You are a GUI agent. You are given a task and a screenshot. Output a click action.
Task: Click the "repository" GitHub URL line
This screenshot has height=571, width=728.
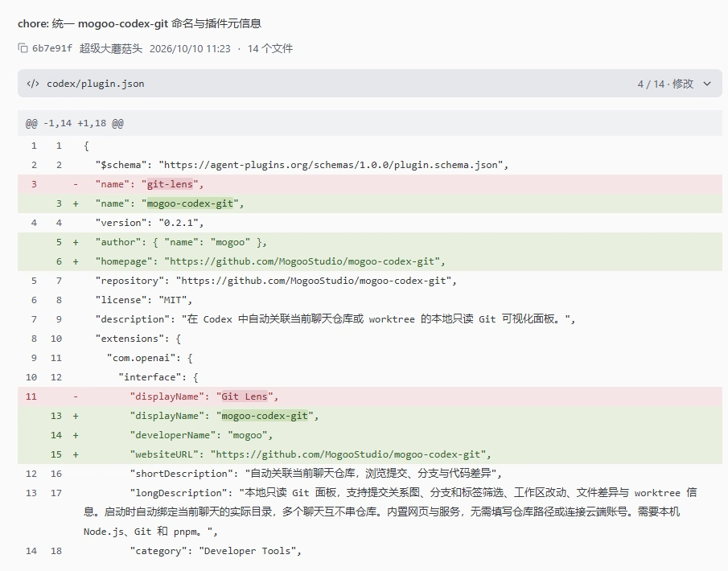tap(370, 281)
